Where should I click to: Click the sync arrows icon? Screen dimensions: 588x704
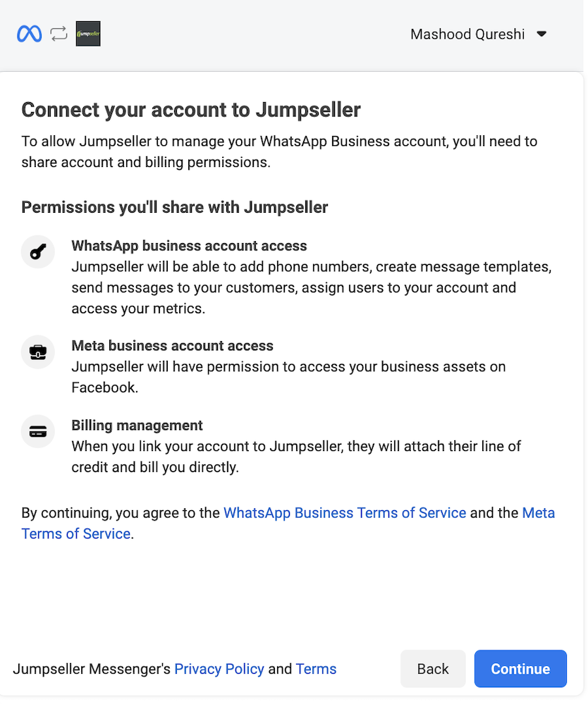click(x=59, y=34)
